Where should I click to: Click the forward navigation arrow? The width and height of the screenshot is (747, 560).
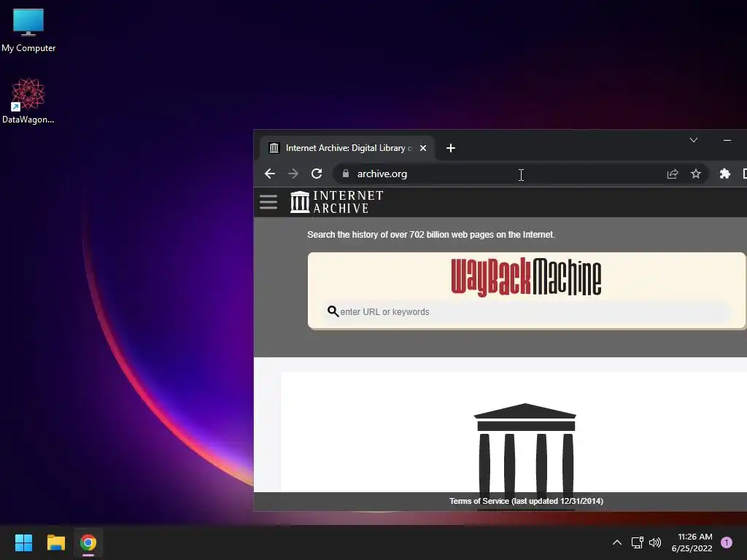pyautogui.click(x=293, y=174)
